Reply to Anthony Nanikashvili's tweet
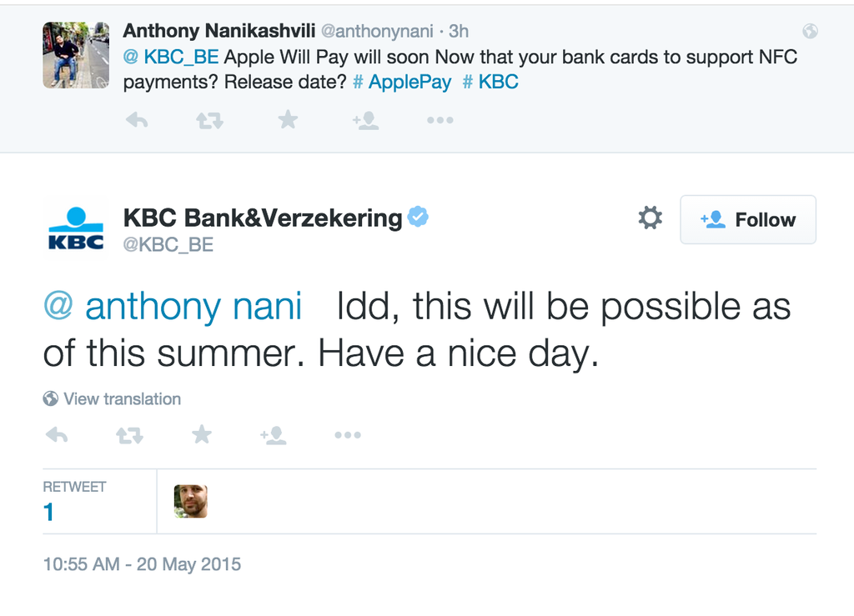 pos(138,120)
